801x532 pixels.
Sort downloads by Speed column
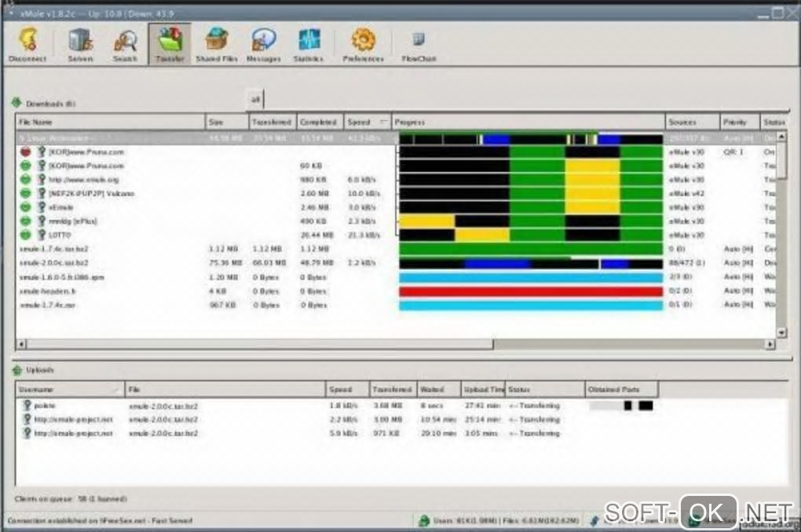click(368, 122)
